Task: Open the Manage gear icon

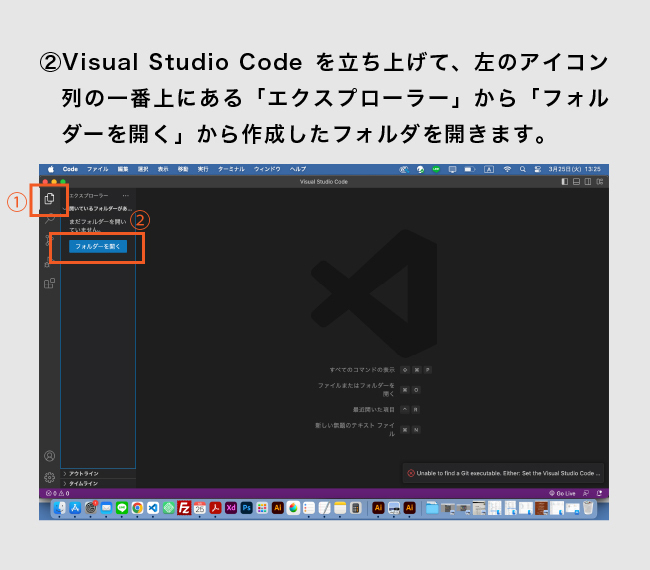Action: pos(49,478)
